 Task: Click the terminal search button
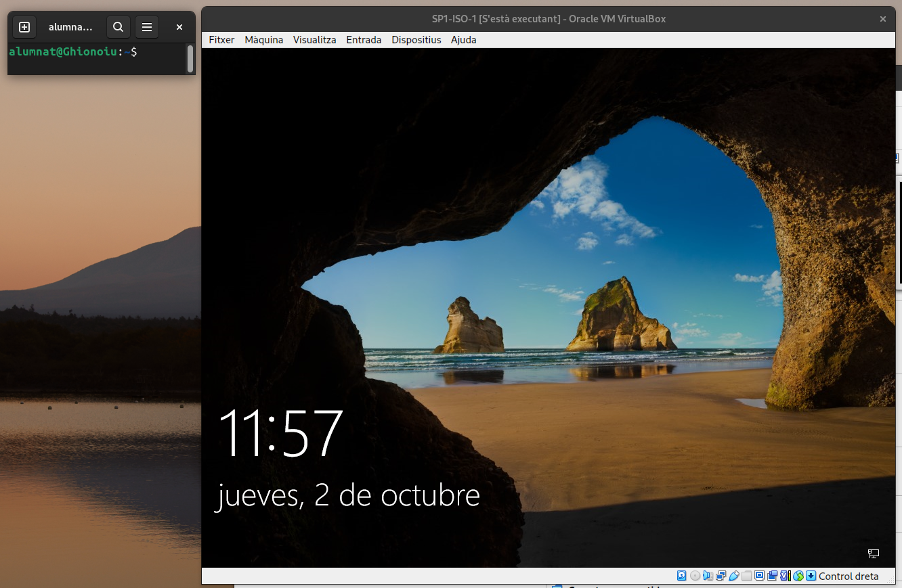click(118, 27)
